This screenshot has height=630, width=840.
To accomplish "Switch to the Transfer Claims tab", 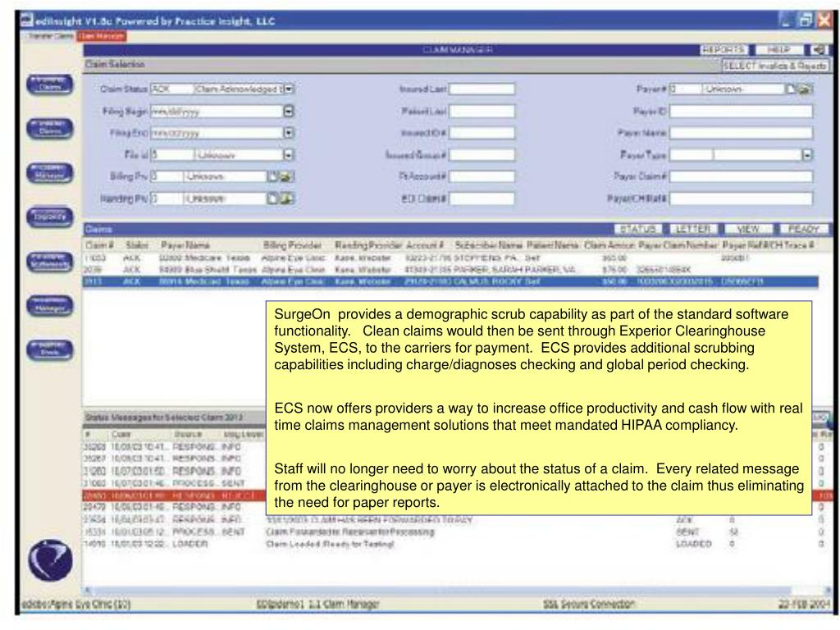I will point(51,36).
